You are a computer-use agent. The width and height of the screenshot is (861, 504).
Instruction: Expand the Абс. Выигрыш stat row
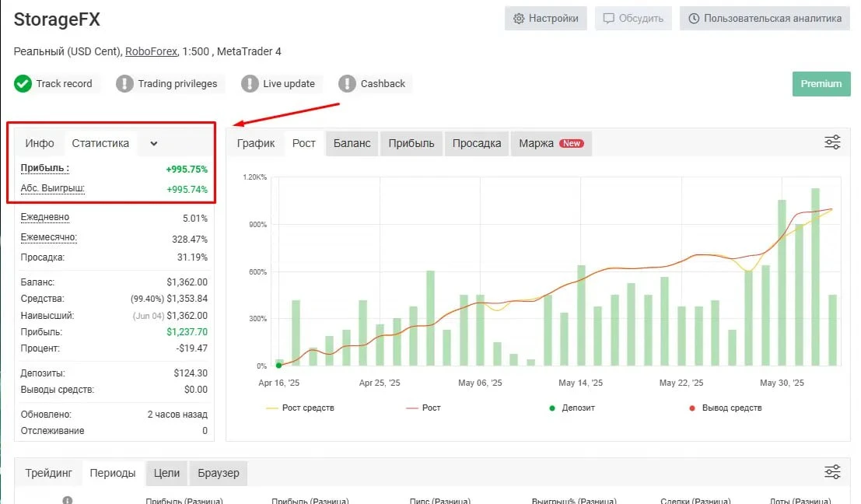tap(52, 188)
